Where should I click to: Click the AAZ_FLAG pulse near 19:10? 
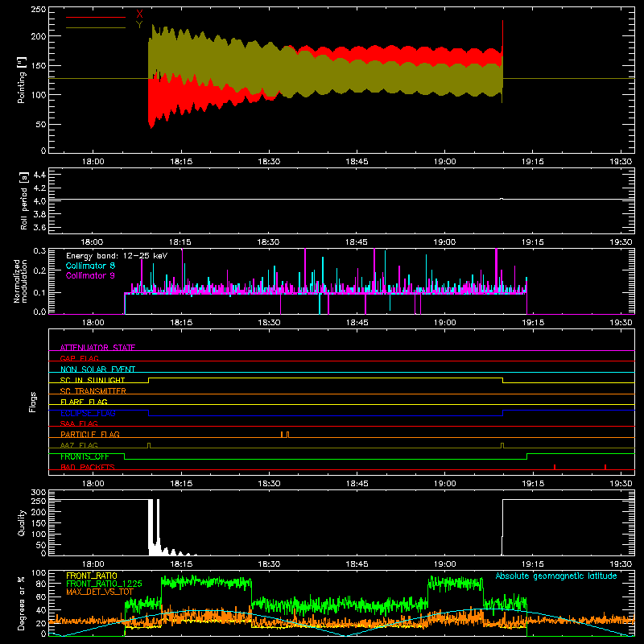pos(502,446)
